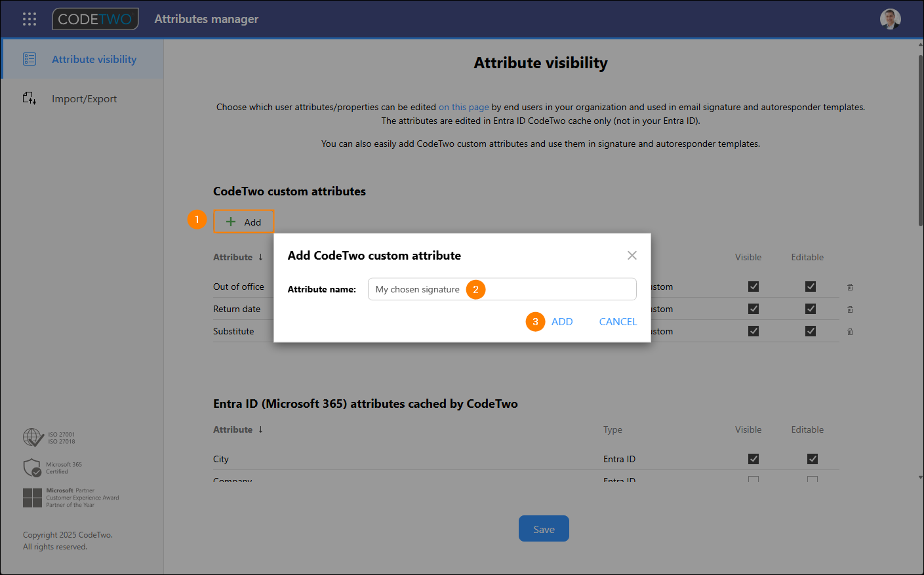Viewport: 924px width, 575px height.
Task: Open the app launcher grid icon
Action: coord(30,19)
